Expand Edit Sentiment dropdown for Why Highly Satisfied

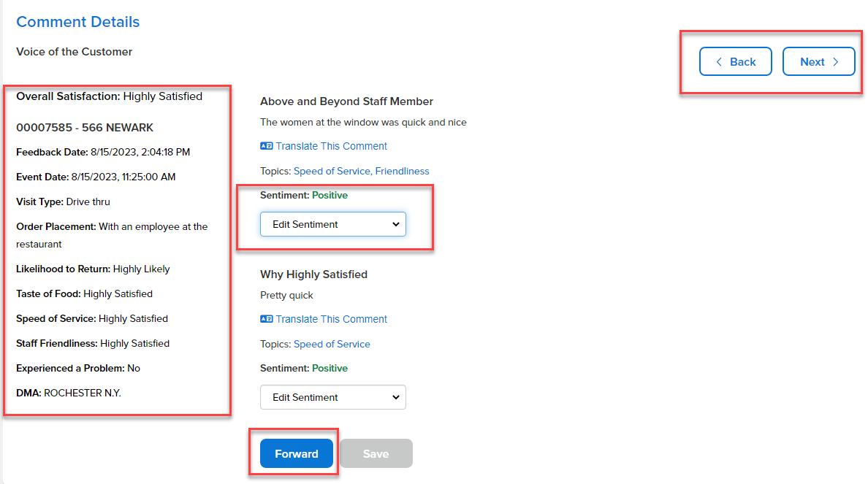pos(332,397)
